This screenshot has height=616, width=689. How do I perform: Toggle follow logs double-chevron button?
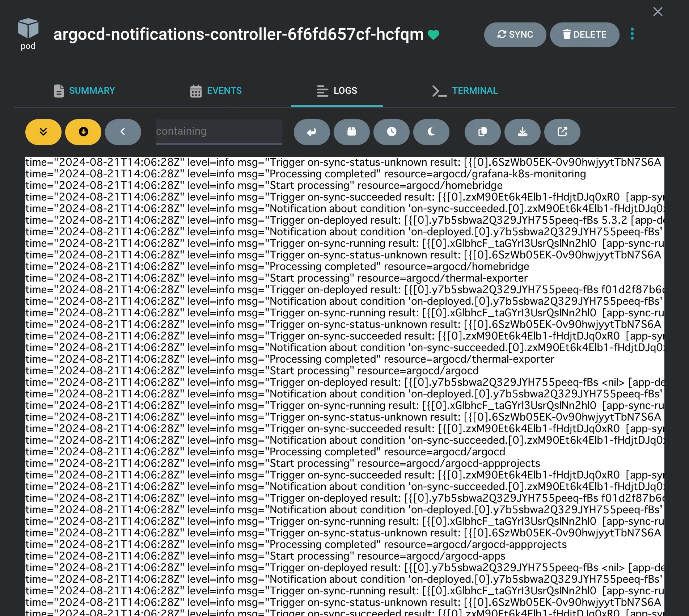43,132
